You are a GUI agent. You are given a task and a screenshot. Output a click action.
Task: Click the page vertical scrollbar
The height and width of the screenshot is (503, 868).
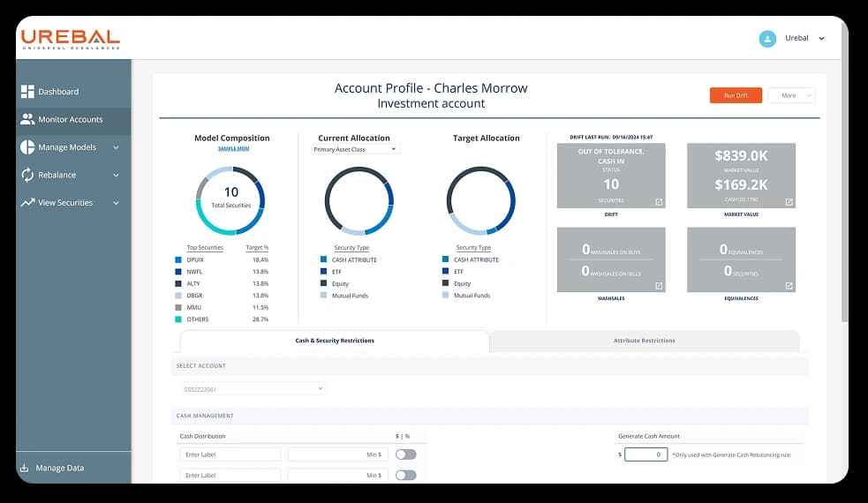click(x=844, y=175)
